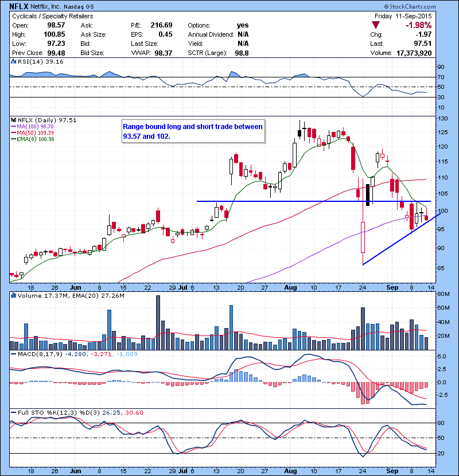The image size is (459, 476).
Task: Click the Volume 17.37M, EMA(20) 27.26M label
Action: pyautogui.click(x=71, y=296)
